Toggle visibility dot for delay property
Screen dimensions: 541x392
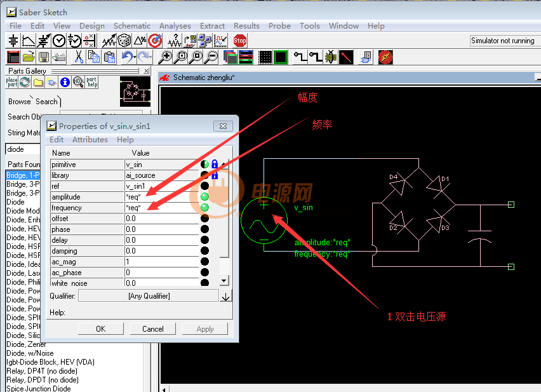[x=204, y=240]
